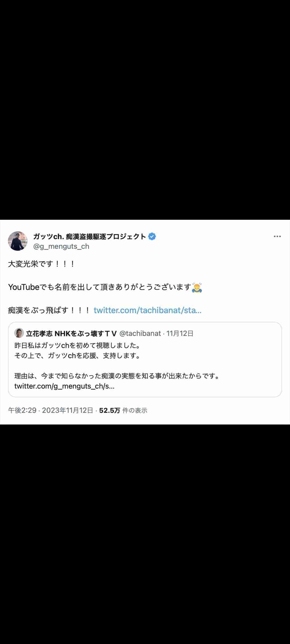Click the blue verified badge icon
Image resolution: width=290 pixels, height=644 pixels.
pyautogui.click(x=152, y=236)
